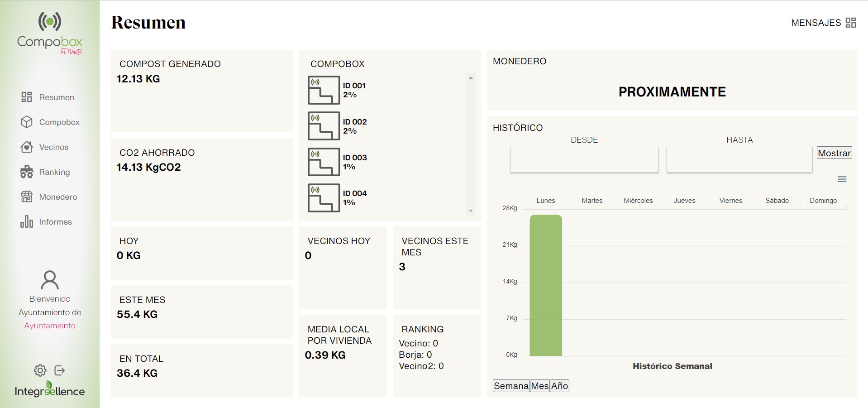
Task: Click the user profile avatar icon
Action: click(50, 280)
